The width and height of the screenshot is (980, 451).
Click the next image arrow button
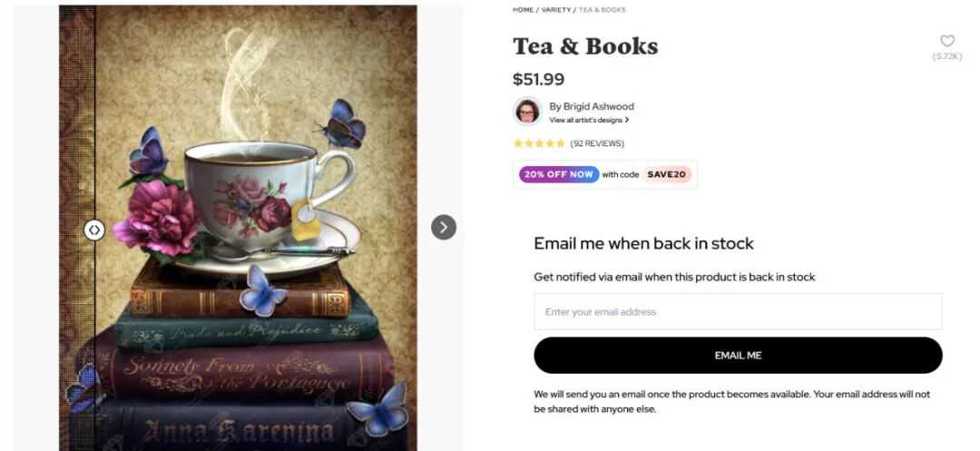pyautogui.click(x=444, y=228)
